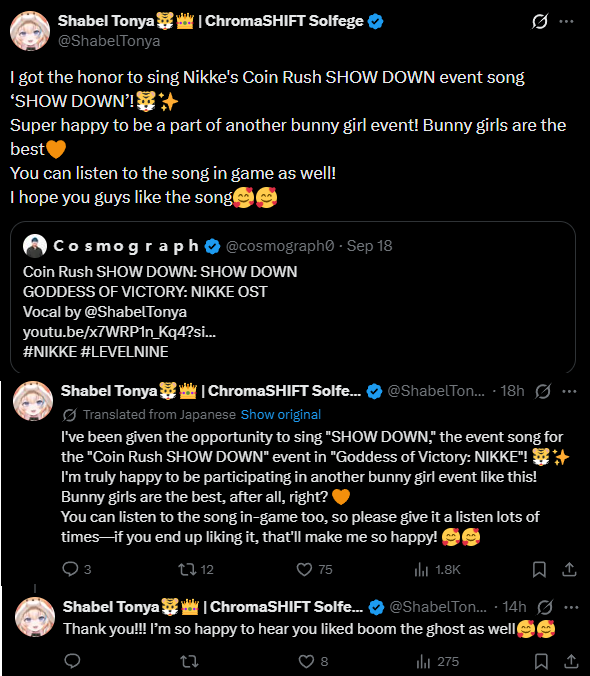The width and height of the screenshot is (590, 676).
Task: Open more options on the 14h reply
Action: pos(571,607)
